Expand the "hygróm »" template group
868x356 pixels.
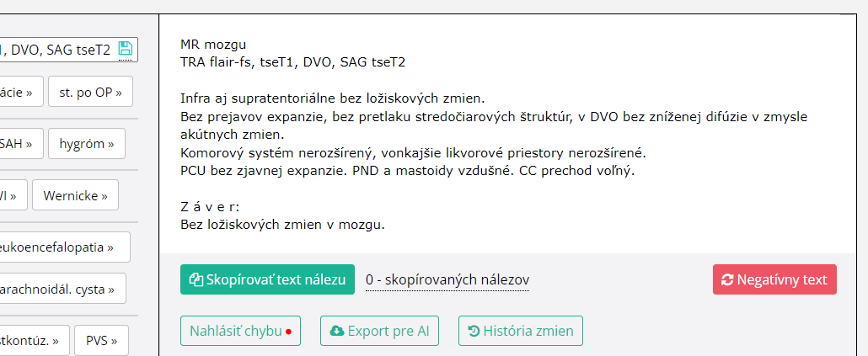(x=87, y=143)
